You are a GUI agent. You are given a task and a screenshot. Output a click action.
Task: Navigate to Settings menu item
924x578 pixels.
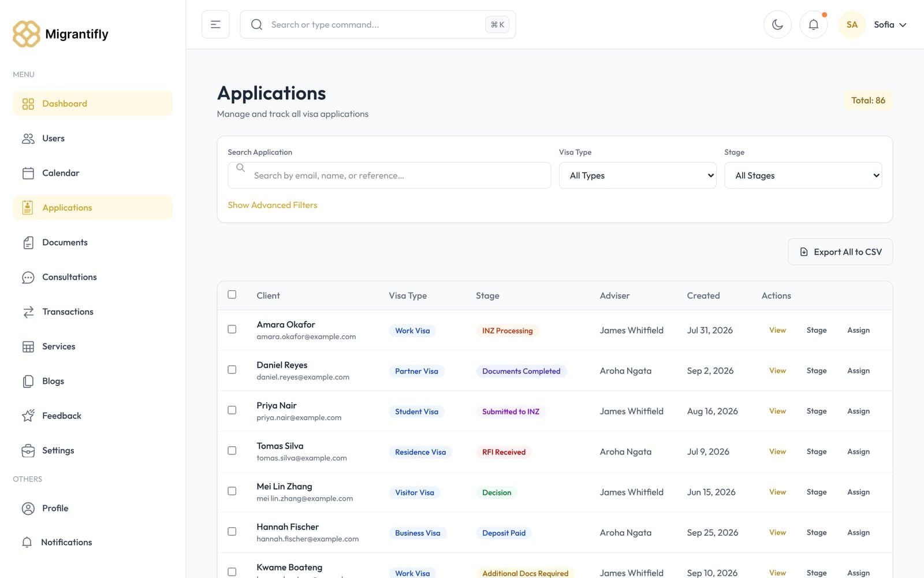pos(92,450)
